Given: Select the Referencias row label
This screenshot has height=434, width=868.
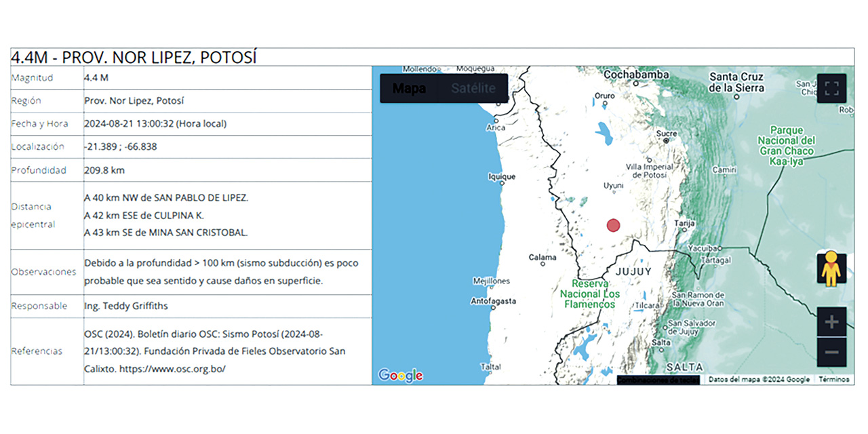Looking at the screenshot, I should [x=37, y=351].
